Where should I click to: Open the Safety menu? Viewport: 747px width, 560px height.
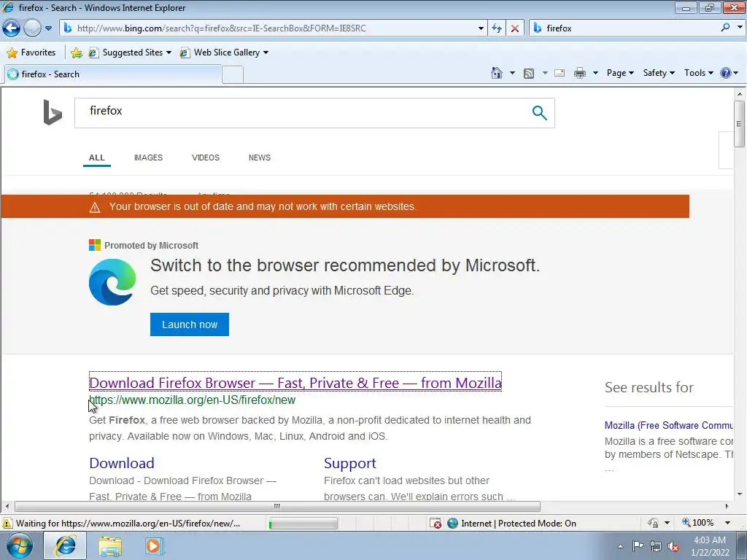659,73
